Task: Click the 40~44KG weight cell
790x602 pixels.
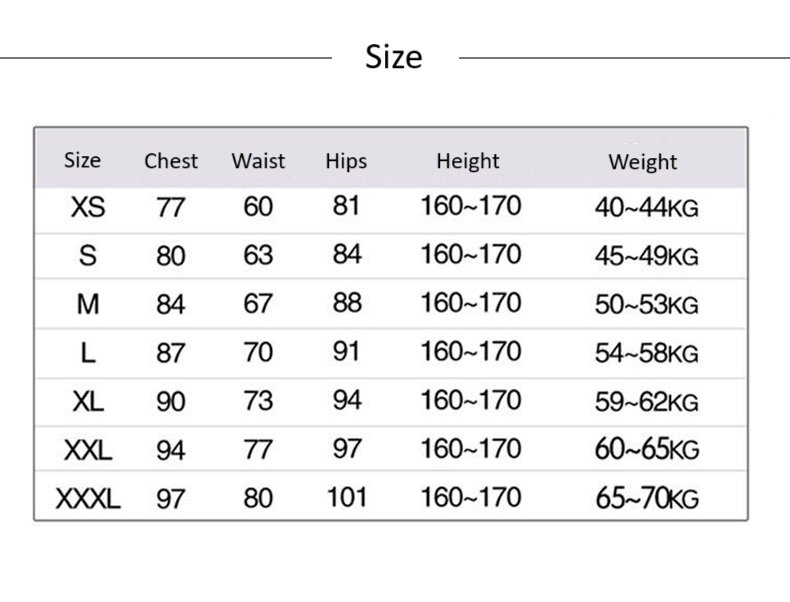Action: coord(646,207)
